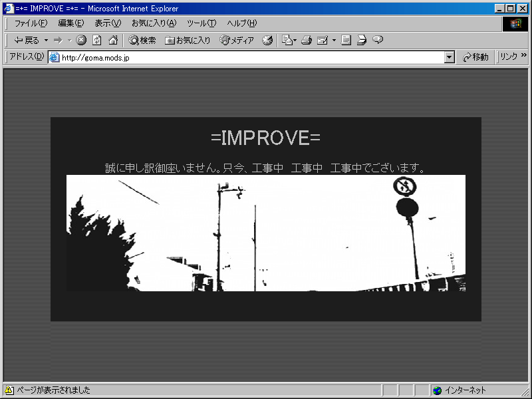The image size is (532, 399).
Task: Click the 'ページが表示されました' status text
Action: click(54, 390)
